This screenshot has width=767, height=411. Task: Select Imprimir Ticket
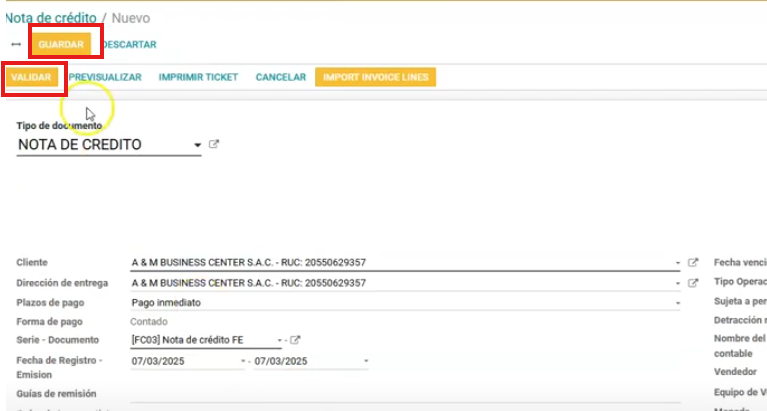click(198, 77)
